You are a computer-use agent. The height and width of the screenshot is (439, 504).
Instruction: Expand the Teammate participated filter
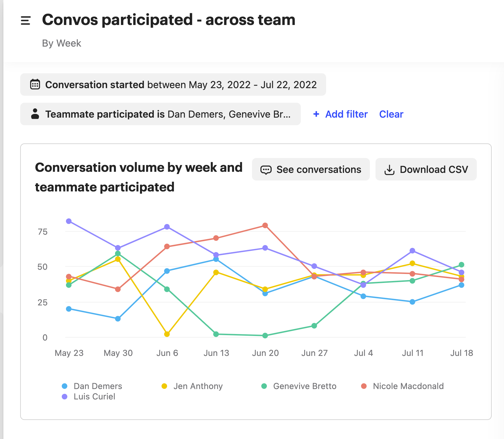pyautogui.click(x=160, y=114)
